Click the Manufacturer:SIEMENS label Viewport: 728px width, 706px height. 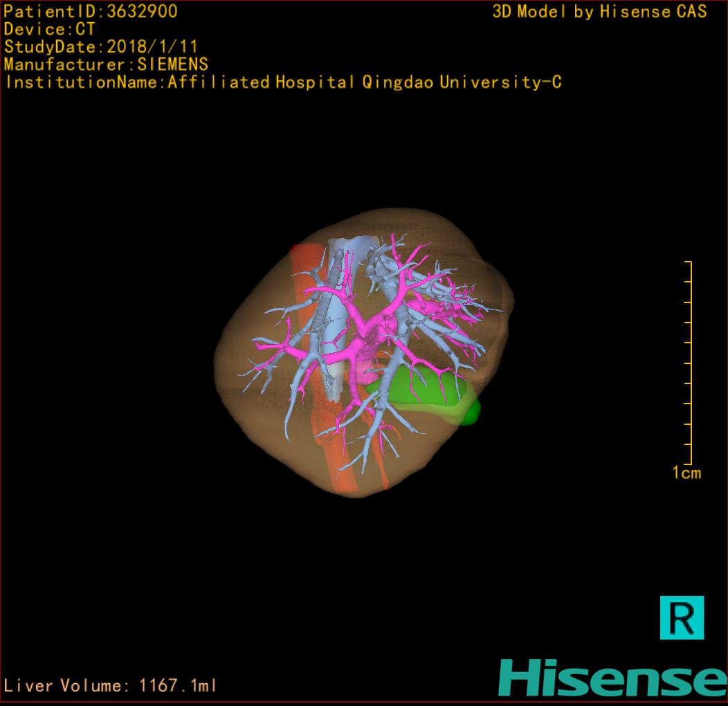click(x=106, y=64)
